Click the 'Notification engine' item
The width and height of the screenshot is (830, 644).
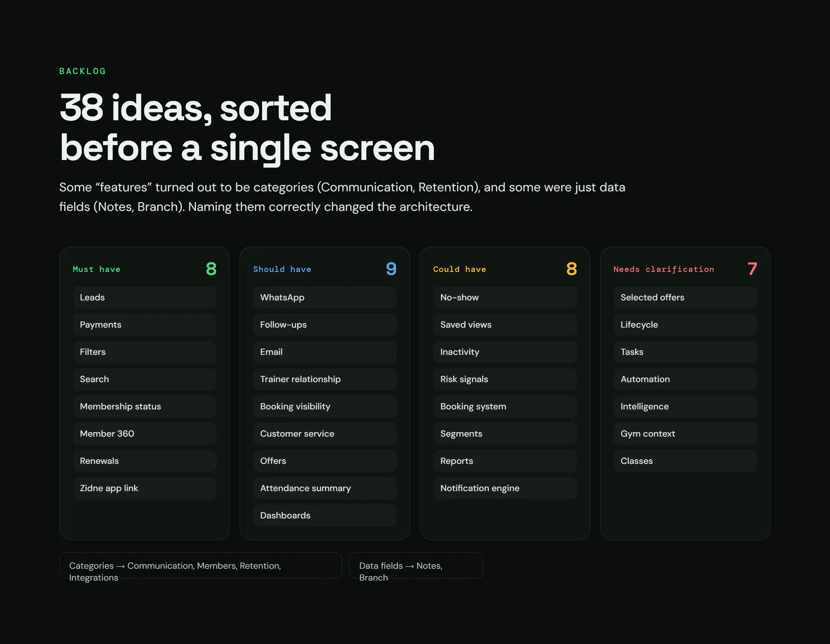point(505,488)
